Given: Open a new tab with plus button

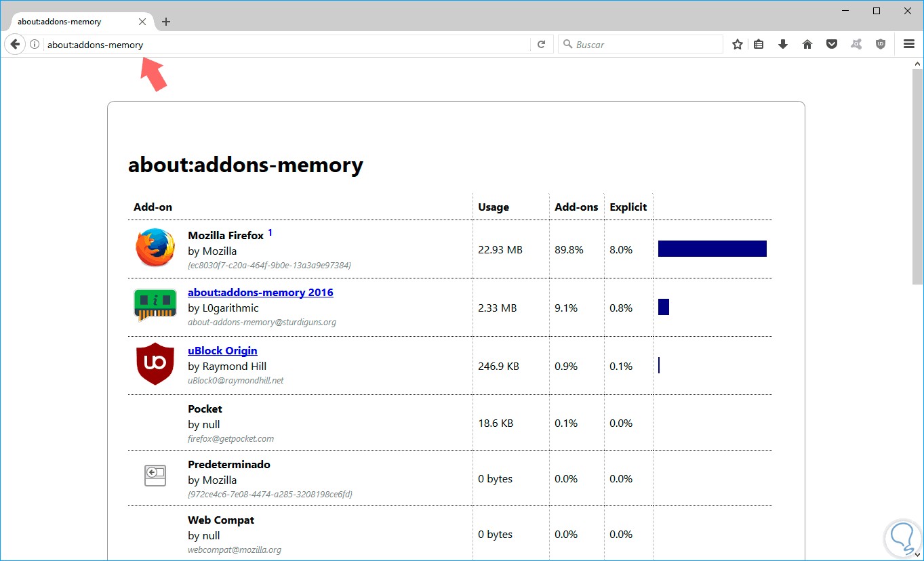Looking at the screenshot, I should click(166, 22).
